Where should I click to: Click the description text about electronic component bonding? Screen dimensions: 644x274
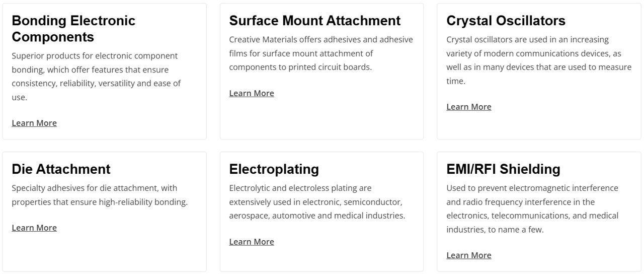tap(96, 77)
